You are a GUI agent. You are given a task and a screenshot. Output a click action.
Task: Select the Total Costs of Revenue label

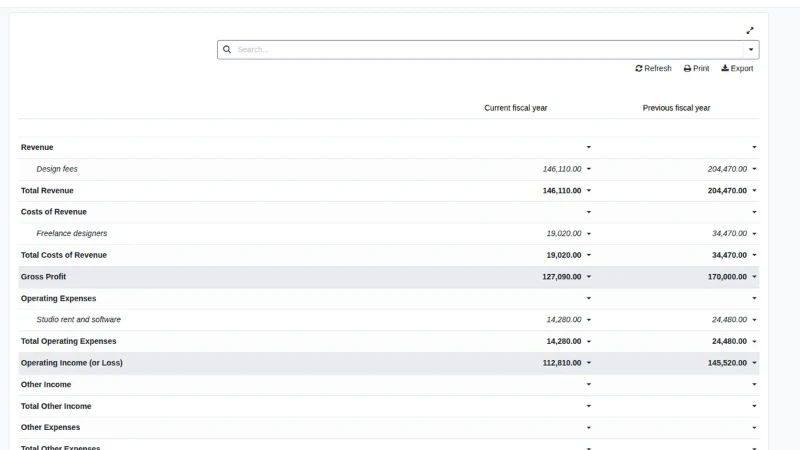pyautogui.click(x=64, y=255)
